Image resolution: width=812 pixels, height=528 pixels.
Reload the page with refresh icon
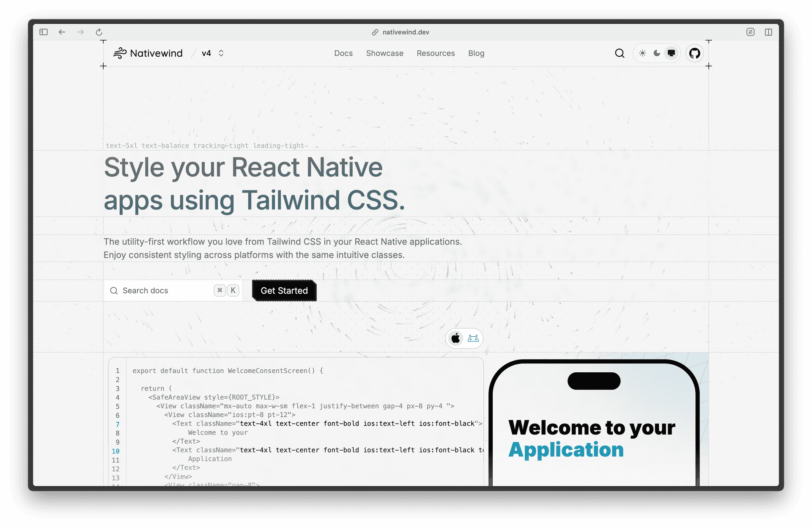point(99,32)
